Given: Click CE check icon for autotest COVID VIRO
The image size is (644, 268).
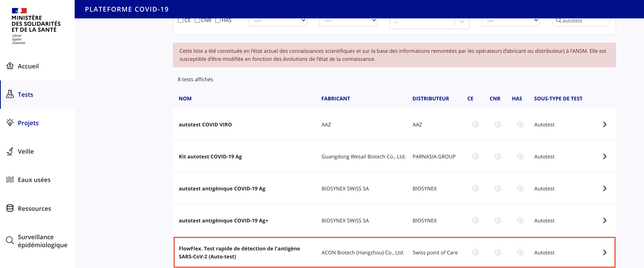Looking at the screenshot, I should (476, 124).
